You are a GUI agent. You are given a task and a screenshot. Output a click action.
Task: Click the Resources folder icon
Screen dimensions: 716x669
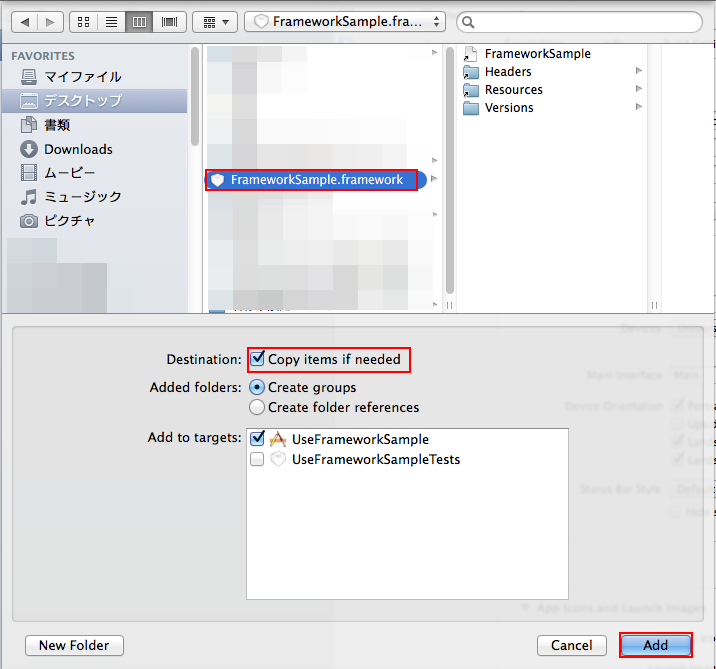tap(471, 90)
